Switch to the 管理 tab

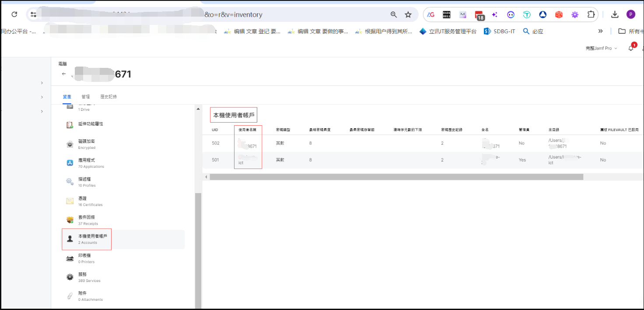tap(85, 96)
